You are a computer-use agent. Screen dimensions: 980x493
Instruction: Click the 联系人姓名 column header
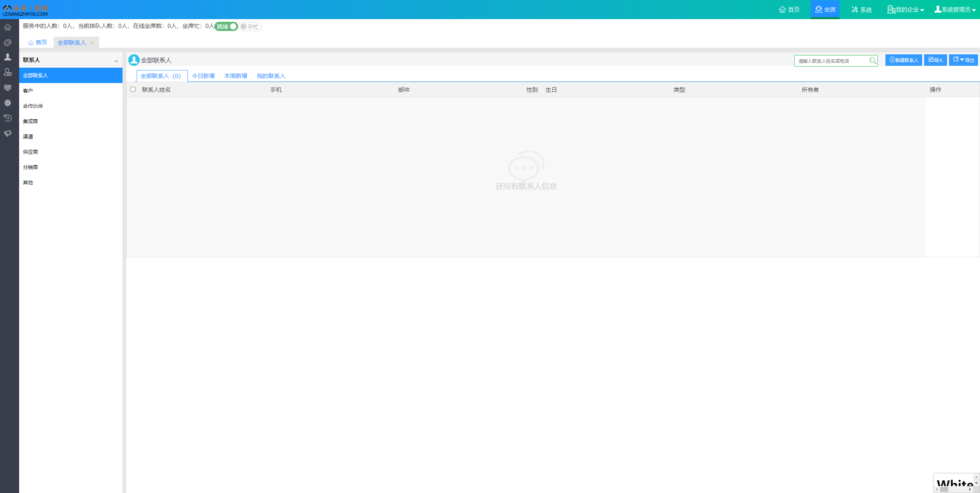(156, 89)
